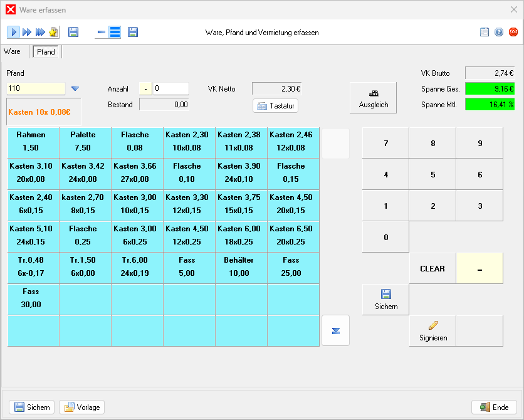The image size is (524, 420).
Task: Click the triple-arrow fast forward icon
Action: click(27, 32)
